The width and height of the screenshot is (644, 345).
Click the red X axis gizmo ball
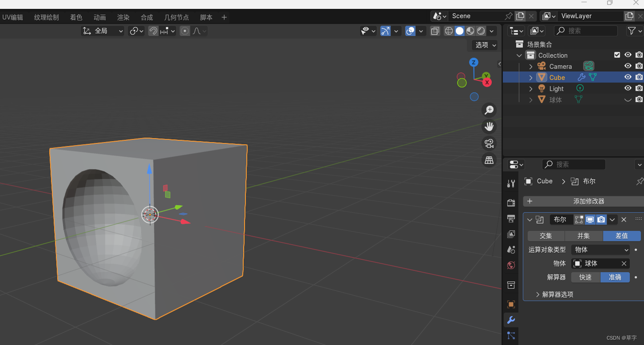(487, 82)
